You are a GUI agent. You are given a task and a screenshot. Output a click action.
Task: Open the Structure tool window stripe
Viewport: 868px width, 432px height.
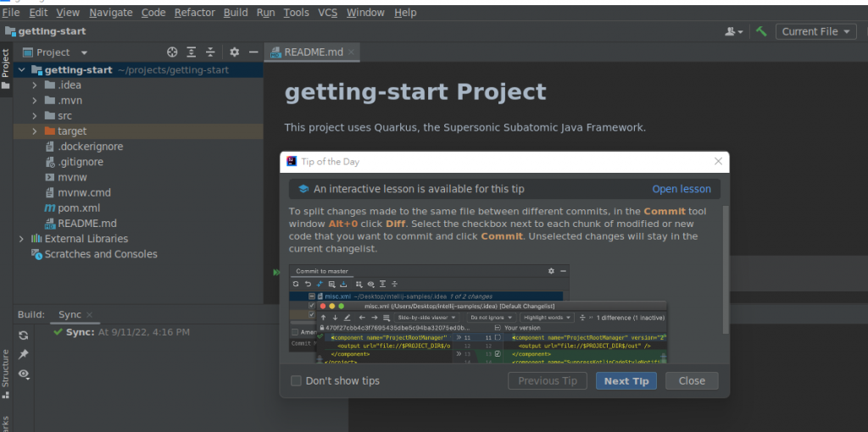tap(6, 374)
